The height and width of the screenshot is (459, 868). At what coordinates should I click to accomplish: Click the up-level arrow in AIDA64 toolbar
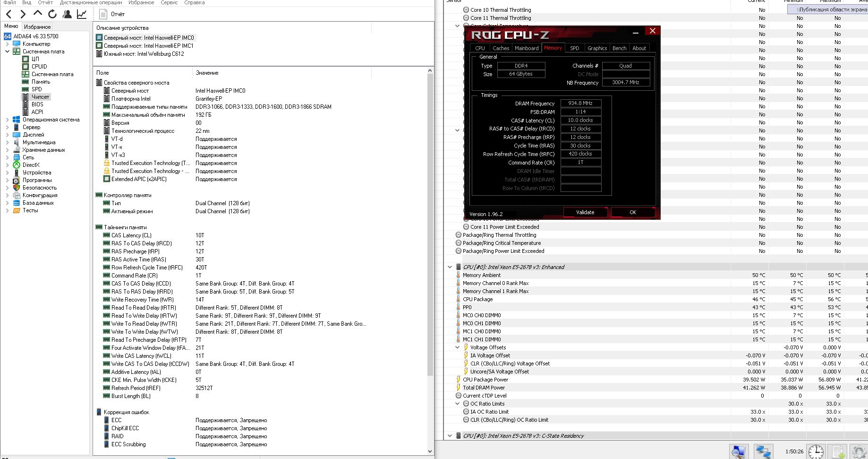(x=38, y=14)
